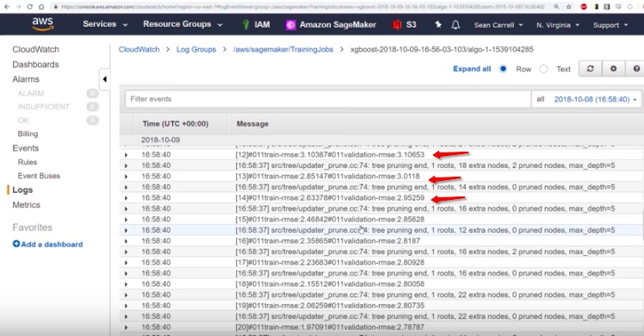Reload the browser page
The height and width of the screenshot is (336, 644).
(x=29, y=7)
